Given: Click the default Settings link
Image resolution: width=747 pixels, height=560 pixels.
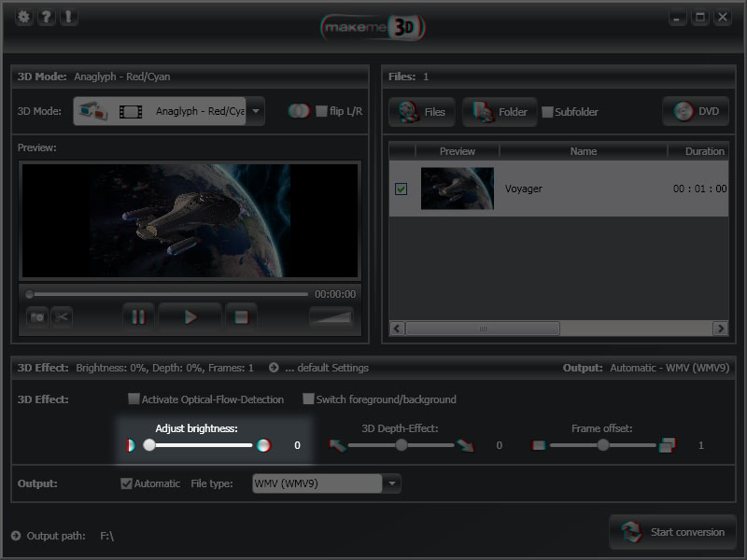Looking at the screenshot, I should (327, 368).
